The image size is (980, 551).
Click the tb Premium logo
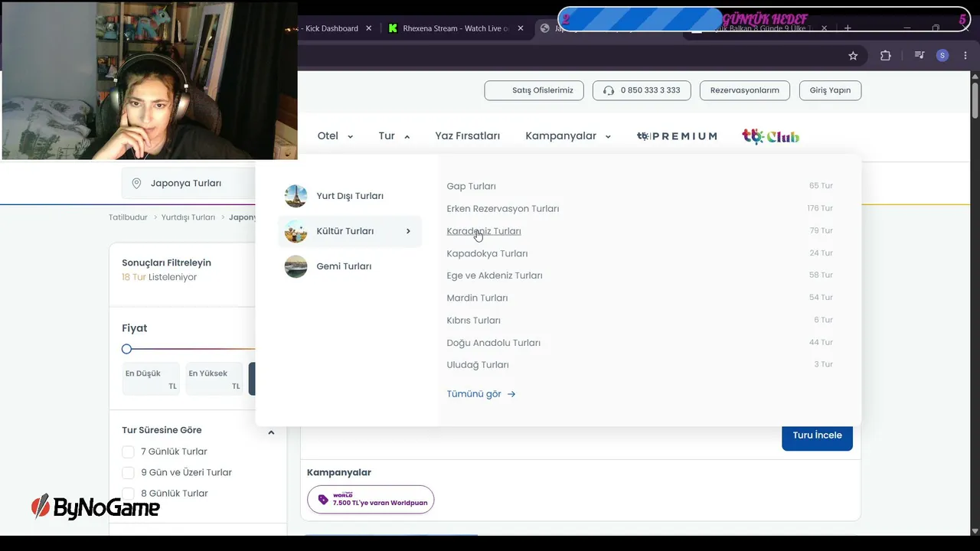click(677, 136)
